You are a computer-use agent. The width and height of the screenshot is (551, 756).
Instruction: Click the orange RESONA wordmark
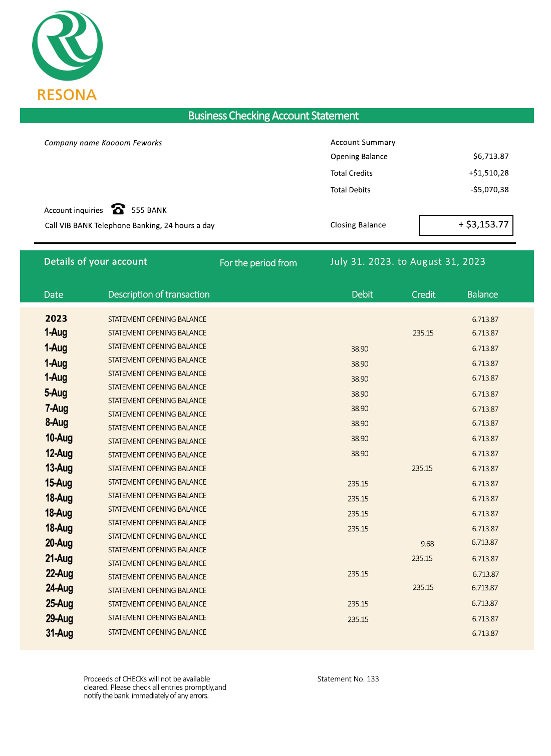coord(67,95)
